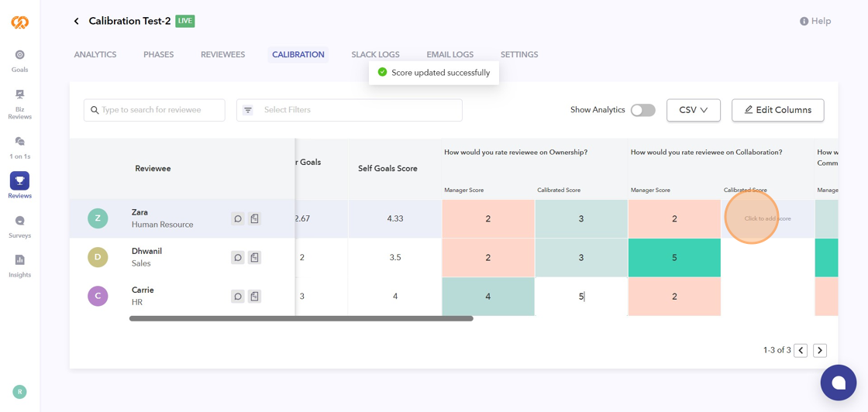The width and height of the screenshot is (868, 412).
Task: Open Biz Reviews section
Action: (x=19, y=104)
